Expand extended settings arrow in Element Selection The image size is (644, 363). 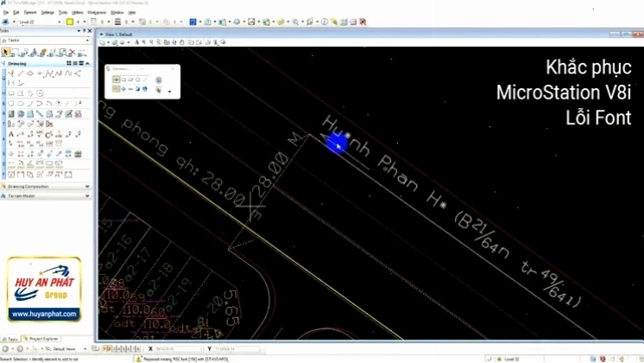[x=169, y=92]
